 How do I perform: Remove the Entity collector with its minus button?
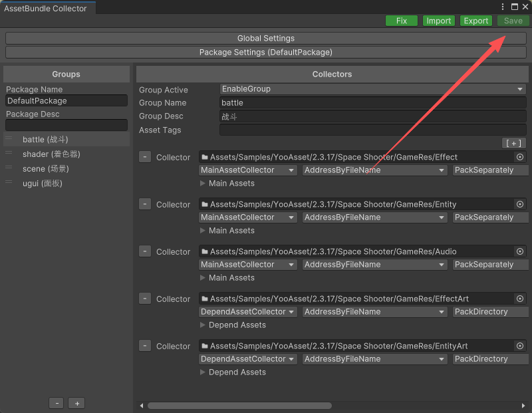pyautogui.click(x=145, y=204)
